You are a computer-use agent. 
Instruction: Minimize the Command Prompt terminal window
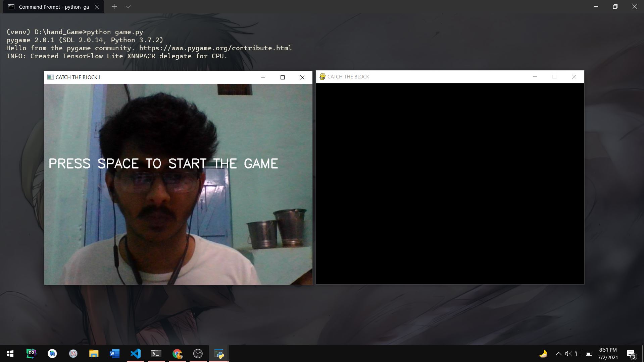596,7
